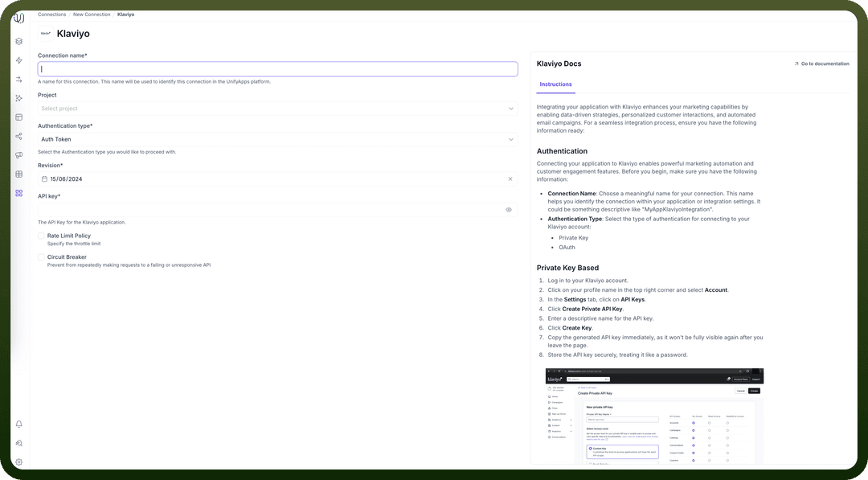Open the Authentication type dropdown
The width and height of the screenshot is (868, 480).
pyautogui.click(x=278, y=140)
